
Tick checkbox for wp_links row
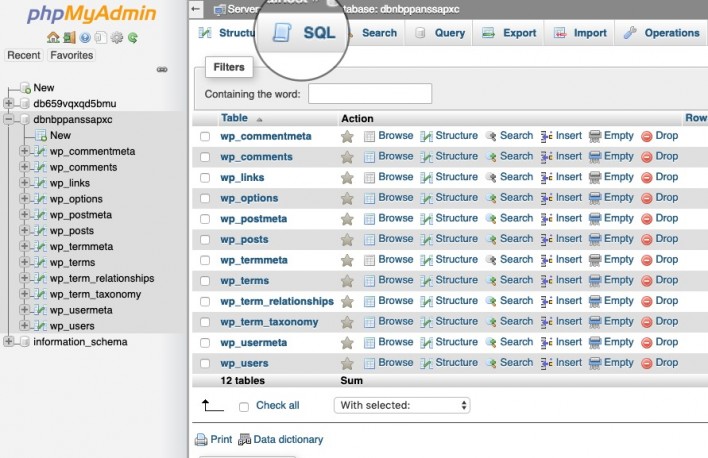coord(205,178)
